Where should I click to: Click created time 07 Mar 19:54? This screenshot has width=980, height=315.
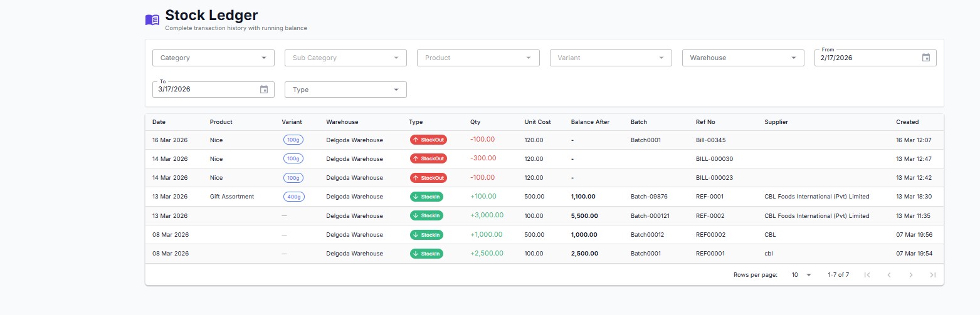click(x=914, y=254)
